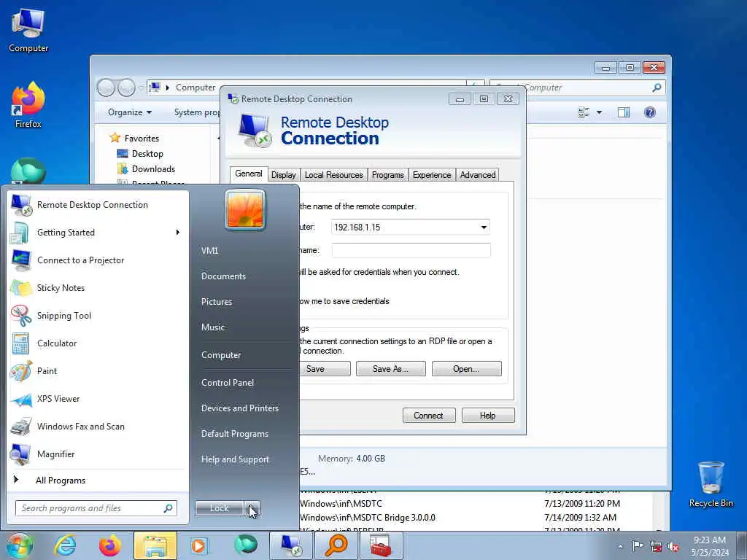Open the Advanced tab
Image resolution: width=747 pixels, height=560 pixels.
[477, 175]
